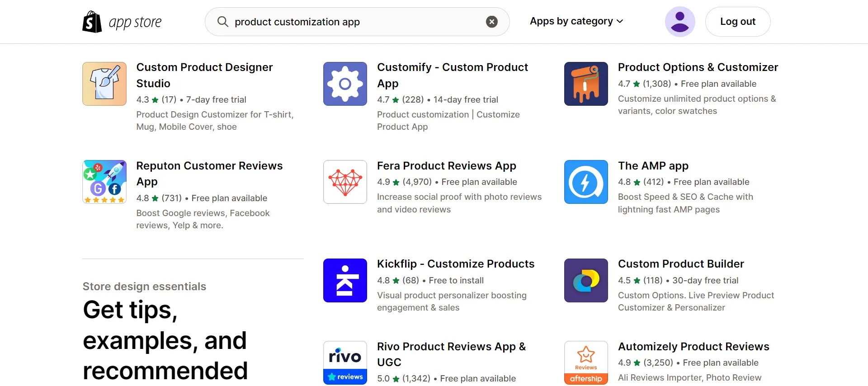Open the user profile avatar
Image resolution: width=868 pixels, height=386 pixels.
679,22
